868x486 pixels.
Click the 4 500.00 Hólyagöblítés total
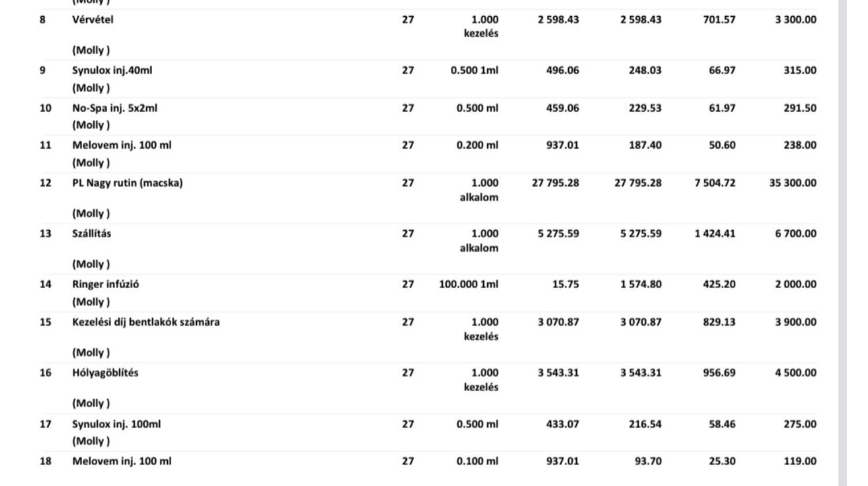click(x=796, y=373)
